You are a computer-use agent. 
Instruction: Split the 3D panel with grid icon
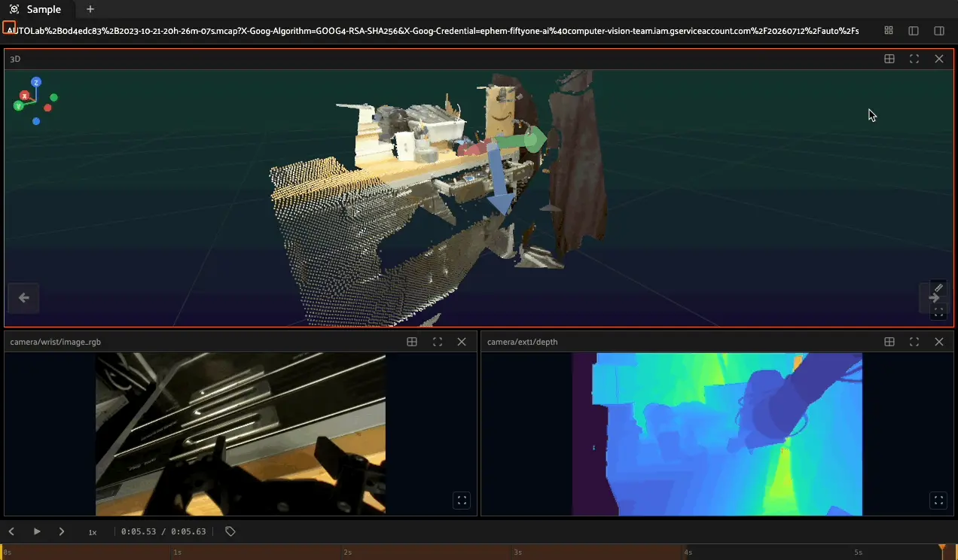point(889,59)
